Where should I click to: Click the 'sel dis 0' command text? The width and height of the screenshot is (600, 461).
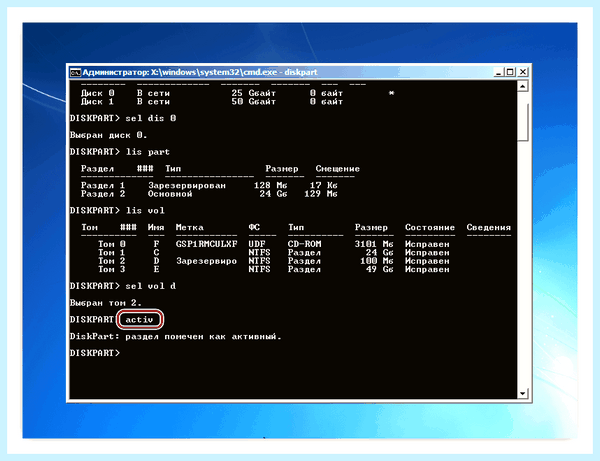tap(151, 118)
